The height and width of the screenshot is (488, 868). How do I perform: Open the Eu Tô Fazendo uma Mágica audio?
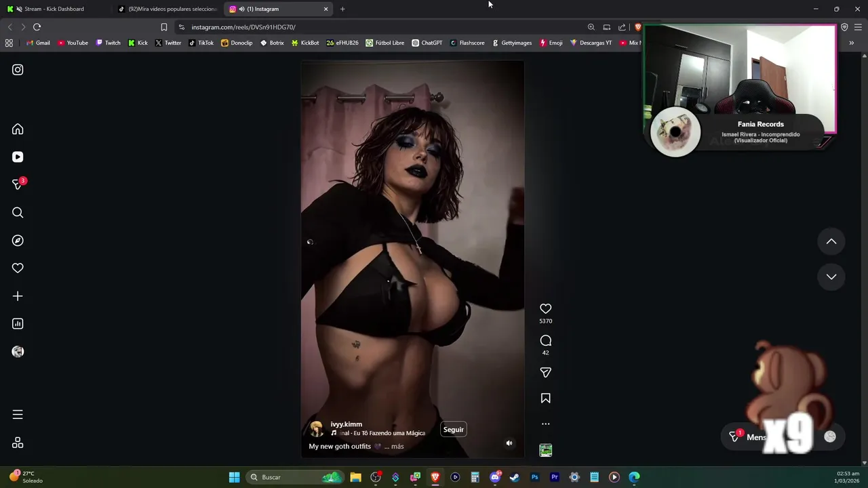click(378, 433)
